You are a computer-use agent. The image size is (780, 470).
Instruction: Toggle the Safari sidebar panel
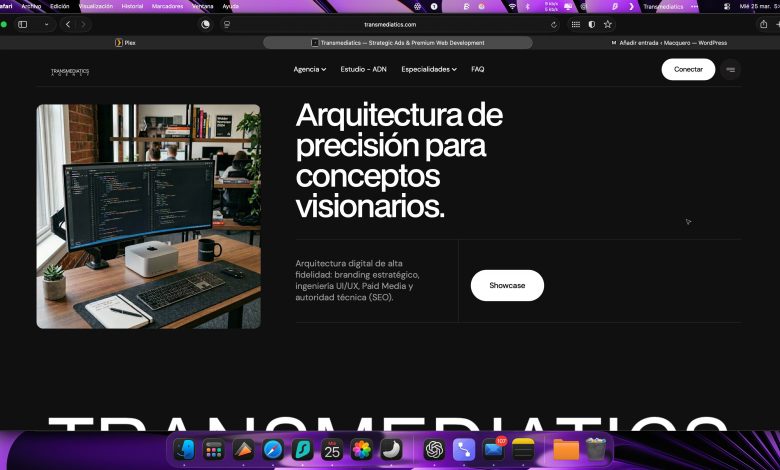point(22,24)
